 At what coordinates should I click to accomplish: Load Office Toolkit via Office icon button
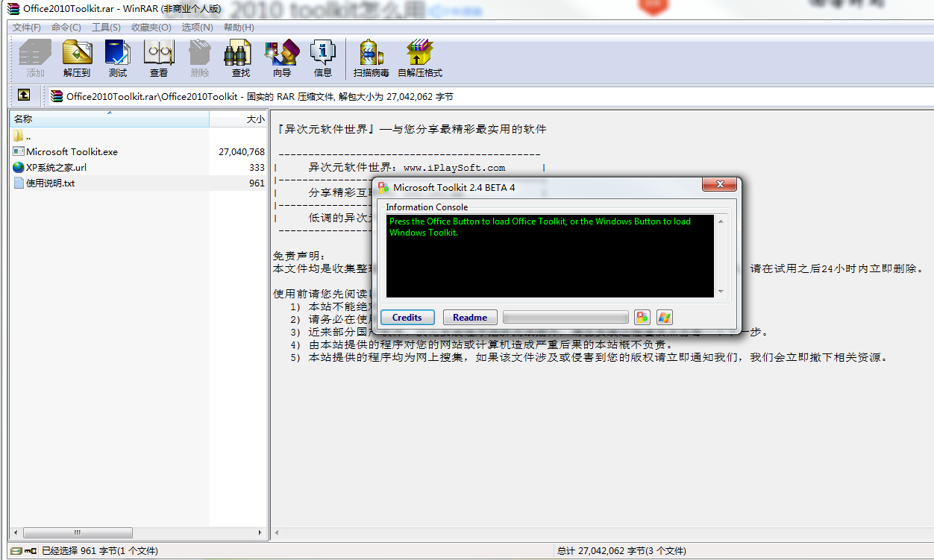(x=642, y=318)
